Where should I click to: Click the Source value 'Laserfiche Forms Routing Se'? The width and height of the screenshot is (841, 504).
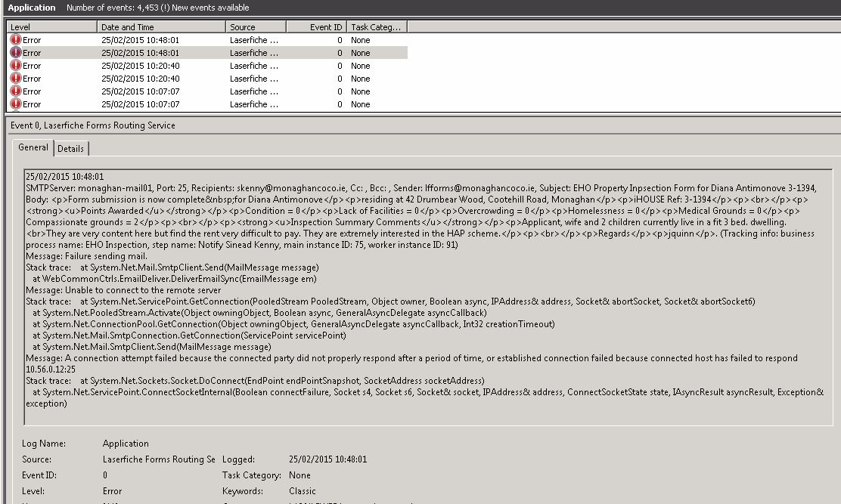pos(159,459)
